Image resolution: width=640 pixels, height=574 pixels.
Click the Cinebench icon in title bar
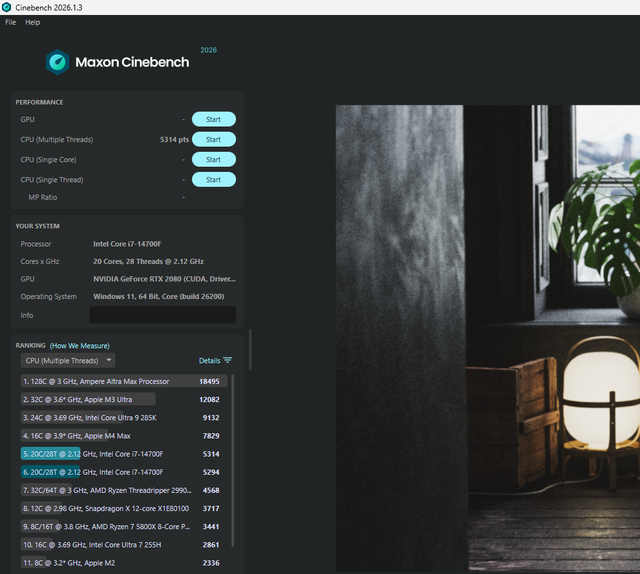coord(7,7)
